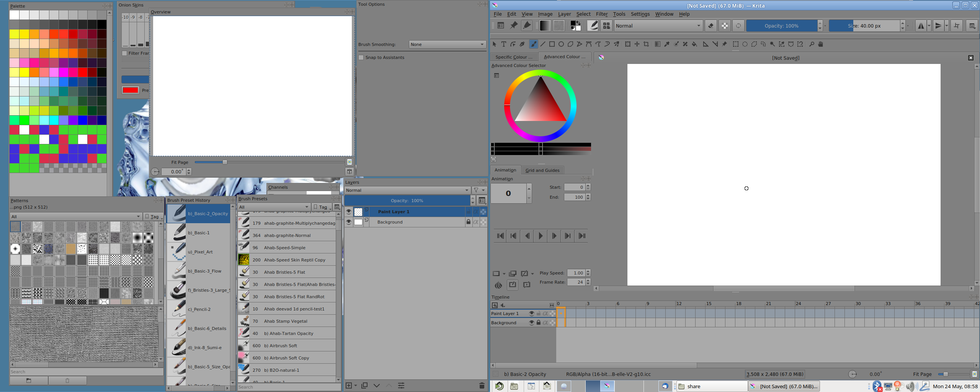Open the toolbar blending mode Normal dropdown
980x392 pixels.
coord(658,26)
